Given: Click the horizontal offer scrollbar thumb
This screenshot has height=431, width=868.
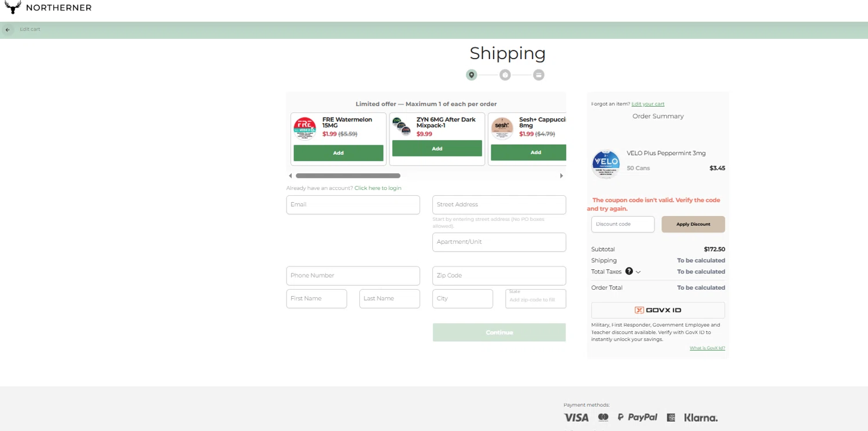Looking at the screenshot, I should click(348, 176).
